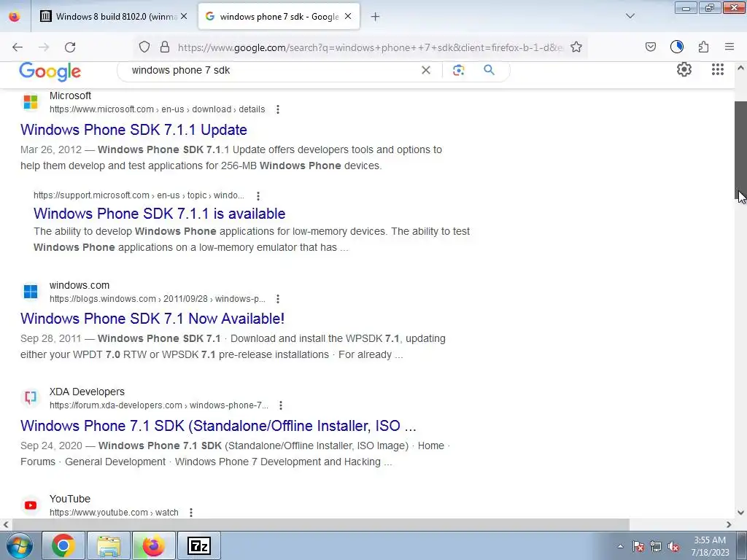Click the horizontal scroll left arrow
Screen dimensions: 747x560
pos(6,524)
